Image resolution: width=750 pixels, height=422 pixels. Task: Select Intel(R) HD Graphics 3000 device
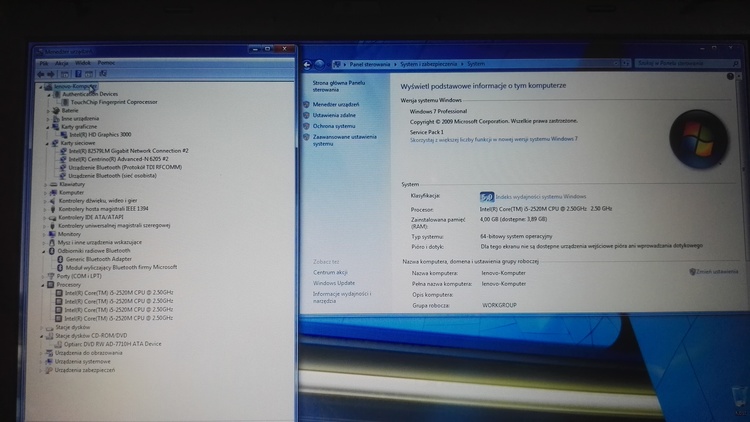[x=100, y=135]
